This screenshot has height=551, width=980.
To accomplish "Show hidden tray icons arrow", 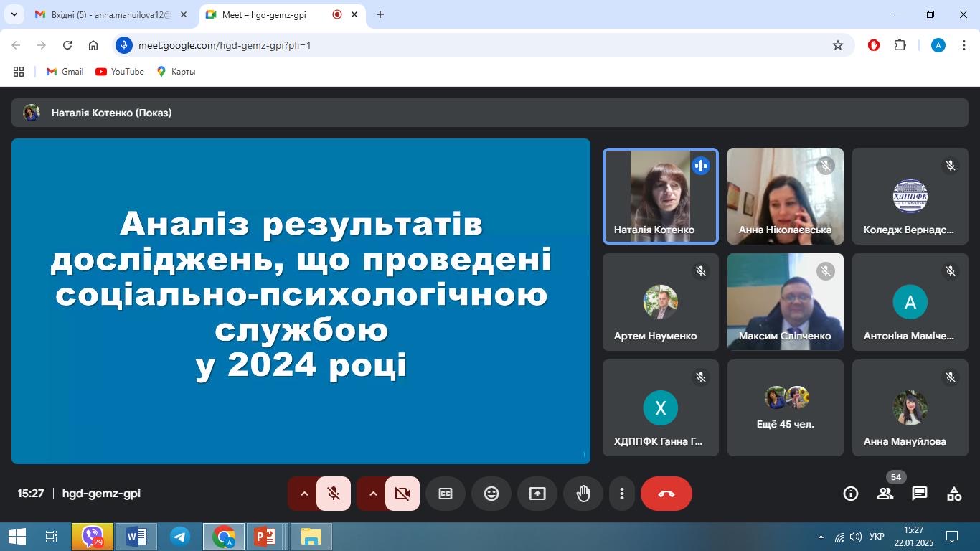I will 821,537.
